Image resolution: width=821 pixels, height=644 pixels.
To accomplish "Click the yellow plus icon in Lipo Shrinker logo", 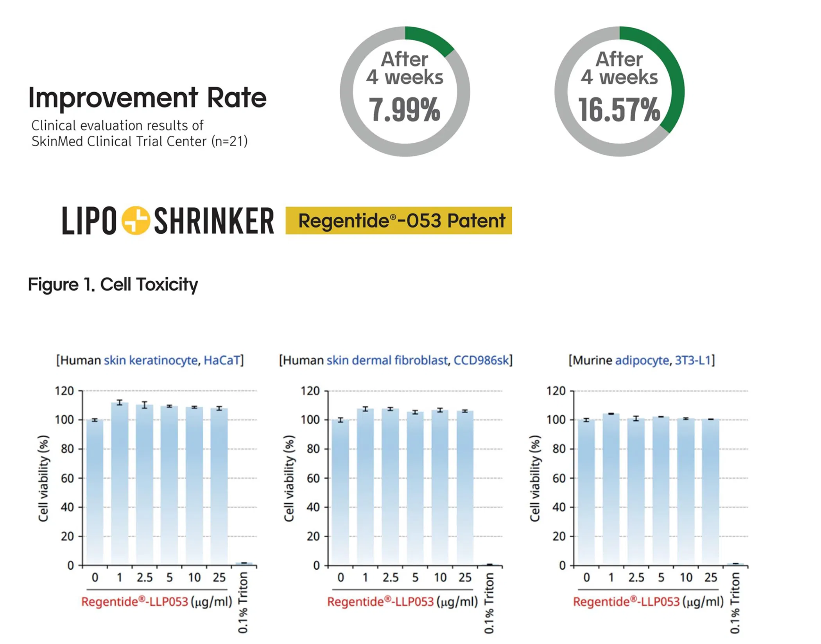I will click(x=135, y=221).
